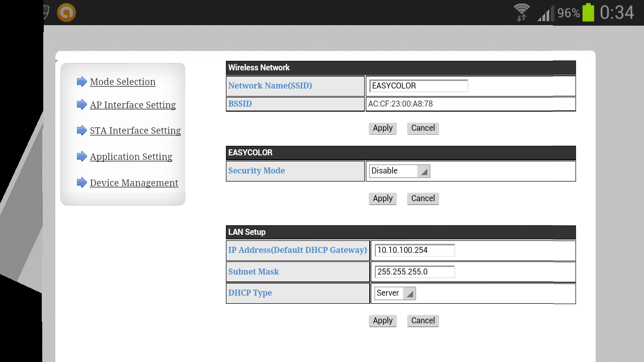Expand the Security Mode dropdown showing Disable
Image resolution: width=644 pixels, height=362 pixels.
pyautogui.click(x=399, y=171)
